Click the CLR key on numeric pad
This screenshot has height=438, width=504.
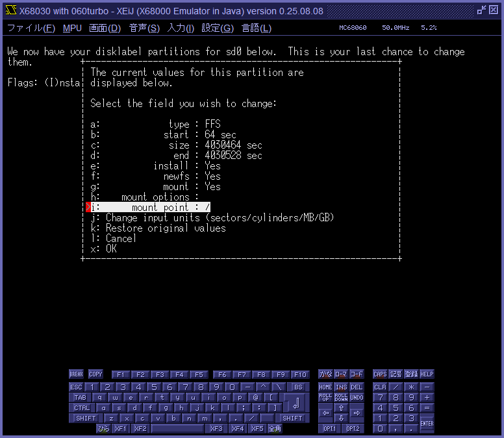pos(380,387)
